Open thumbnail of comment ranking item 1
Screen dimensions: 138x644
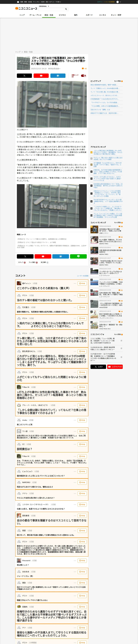tap(94, 229)
